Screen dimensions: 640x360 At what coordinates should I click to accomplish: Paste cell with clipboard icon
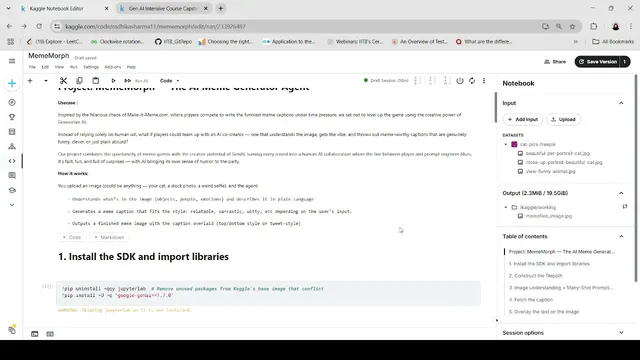click(96, 81)
